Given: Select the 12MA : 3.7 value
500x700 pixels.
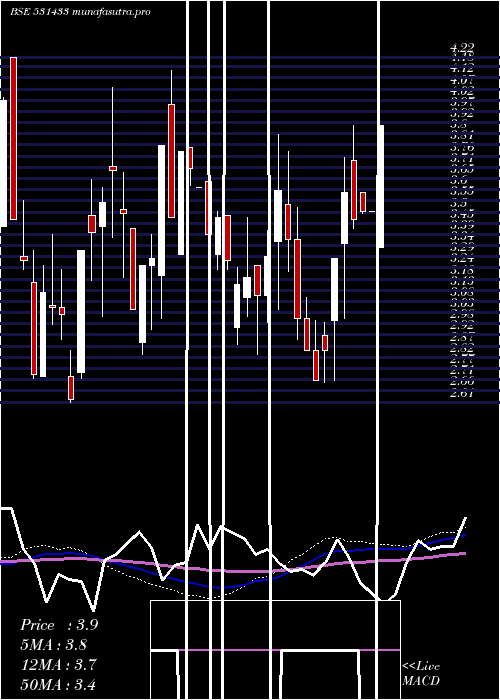Looking at the screenshot, I should (x=58, y=664).
